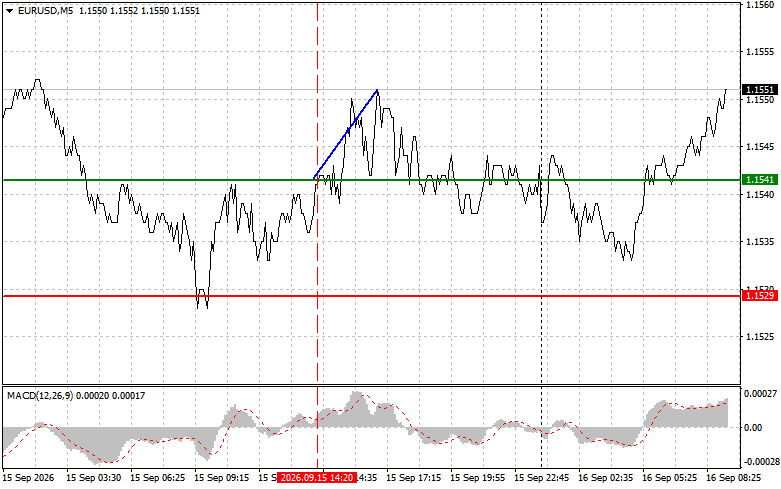Click the 16 Sep 05:25 time axis label

(669, 478)
